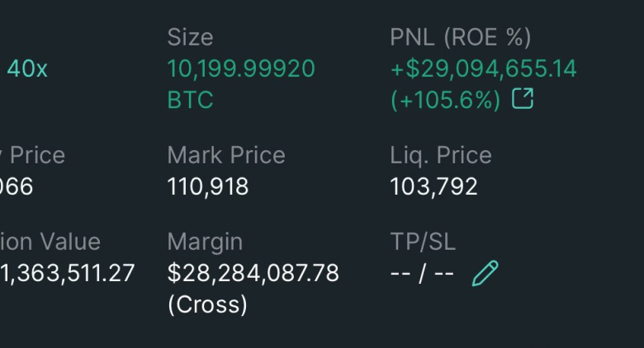Click the (+105.6%) ROE text

tap(446, 100)
